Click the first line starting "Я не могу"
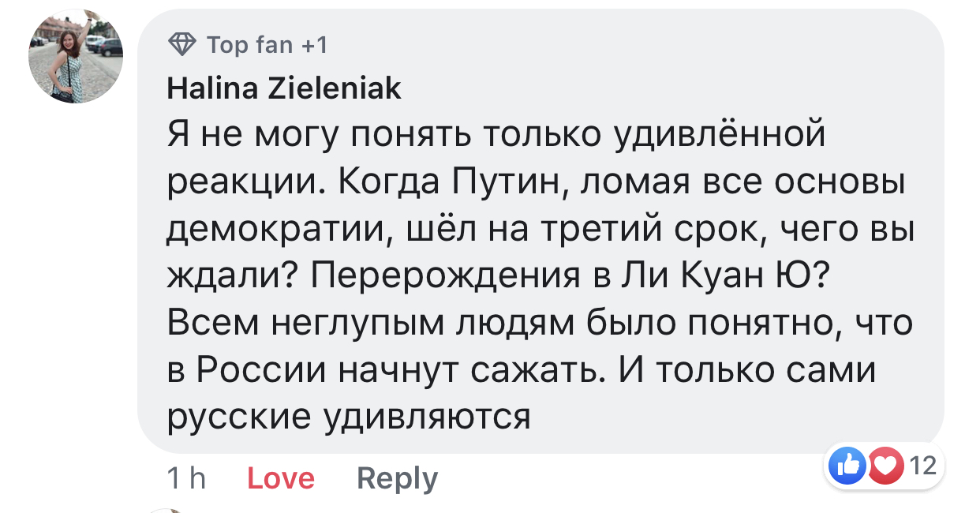980x513 pixels. [x=496, y=136]
